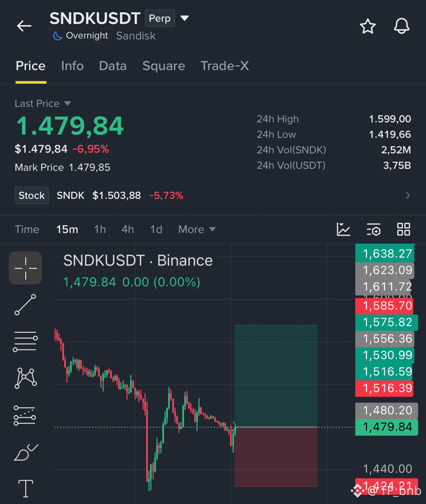Click the 1,440.00 axis price label
Screen dimensions: 426x504
[387, 469]
